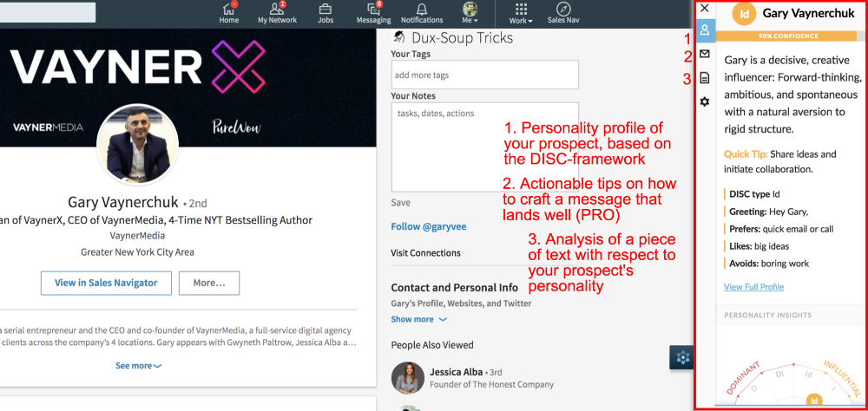This screenshot has width=868, height=411.
Task: Open Visit Connections
Action: coord(425,253)
